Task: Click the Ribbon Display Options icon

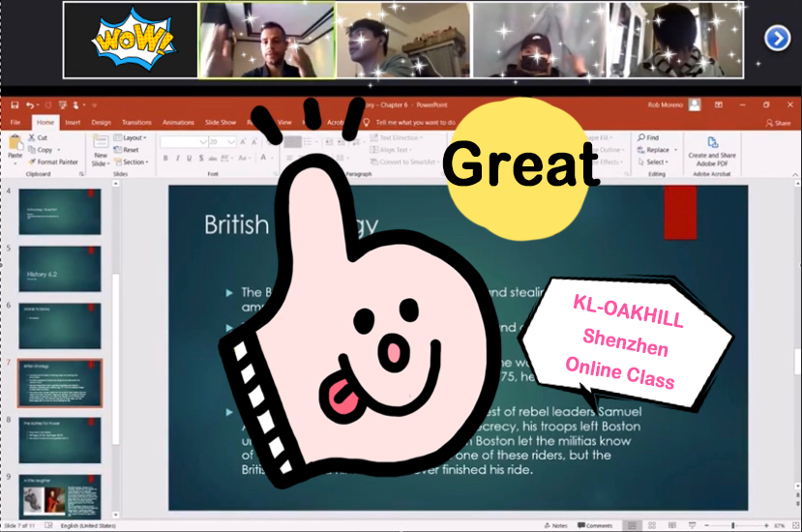Action: [x=719, y=104]
